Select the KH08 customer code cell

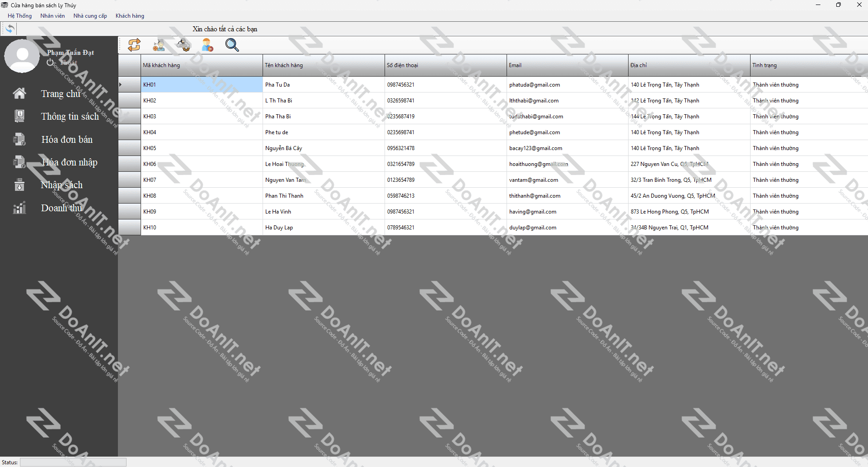(201, 195)
